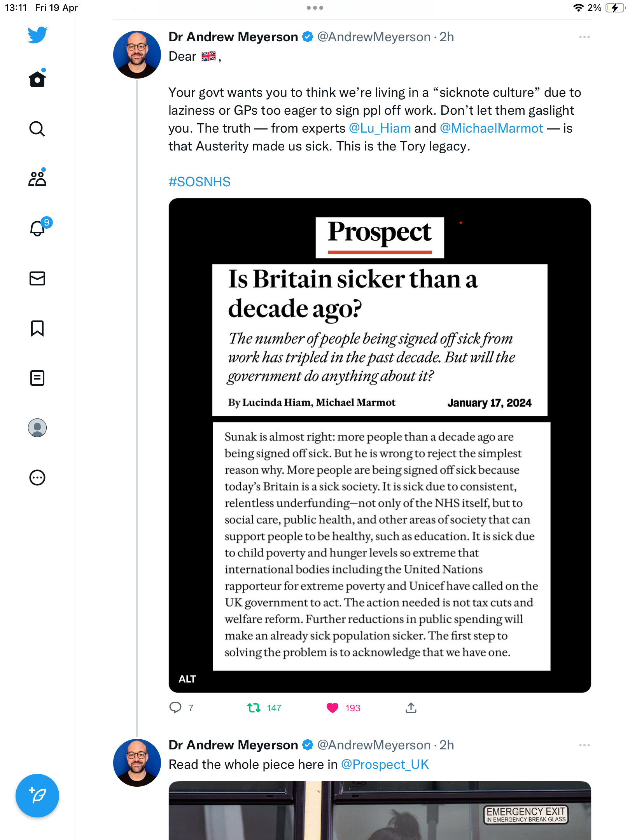
Task: Share the first tweet via share icon
Action: coord(411,708)
